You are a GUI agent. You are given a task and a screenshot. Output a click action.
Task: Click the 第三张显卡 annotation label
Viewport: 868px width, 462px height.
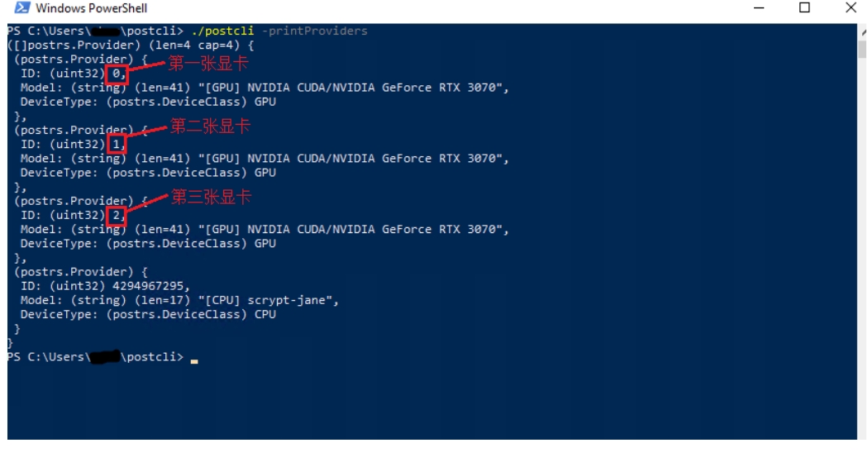212,197
